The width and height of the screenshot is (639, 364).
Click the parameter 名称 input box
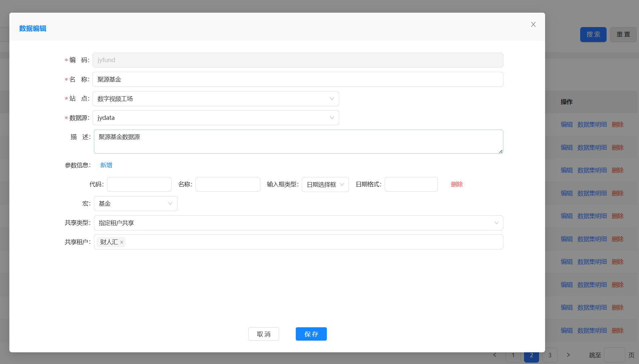(x=228, y=185)
